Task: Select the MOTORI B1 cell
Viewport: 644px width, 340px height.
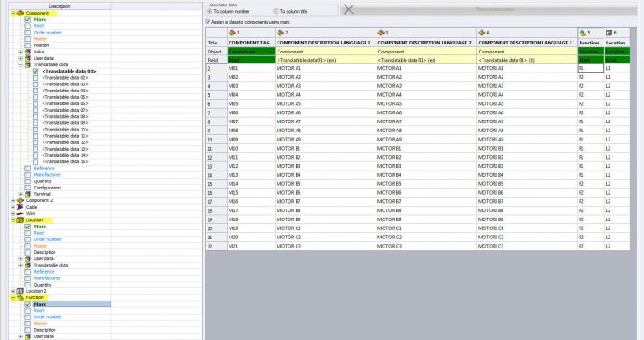Action: coord(526,148)
